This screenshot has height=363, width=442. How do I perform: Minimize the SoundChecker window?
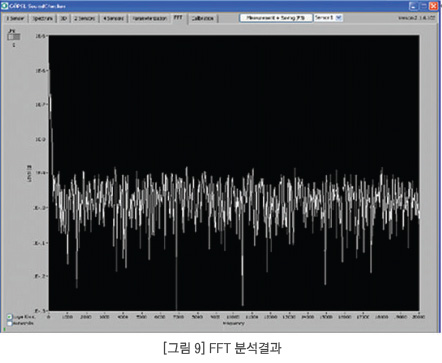coord(413,6)
